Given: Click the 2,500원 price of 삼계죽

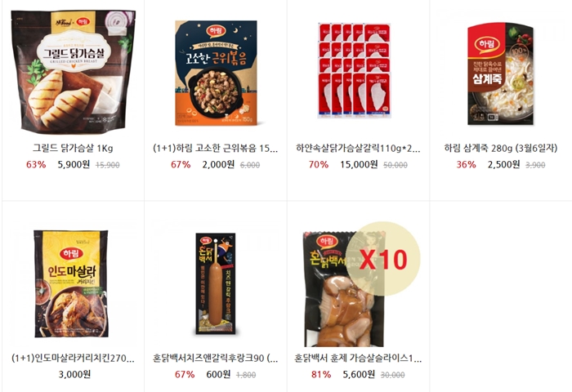Looking at the screenshot, I should [504, 164].
